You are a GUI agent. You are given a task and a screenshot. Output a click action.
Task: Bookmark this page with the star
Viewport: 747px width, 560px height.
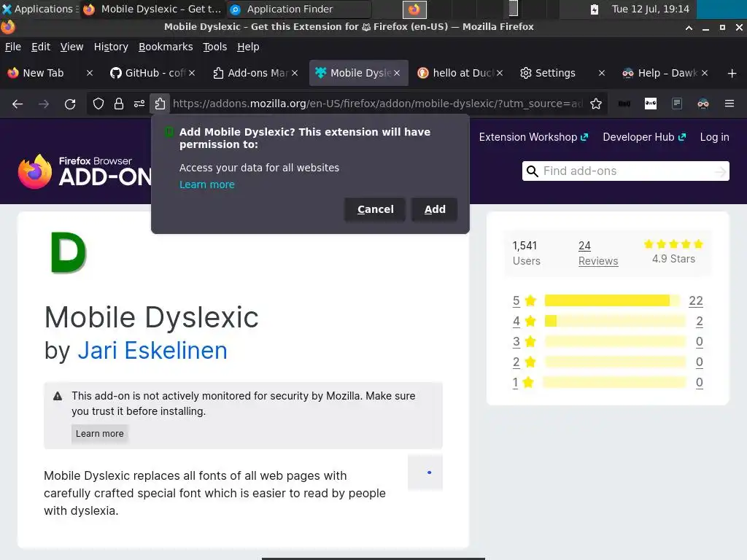(596, 104)
